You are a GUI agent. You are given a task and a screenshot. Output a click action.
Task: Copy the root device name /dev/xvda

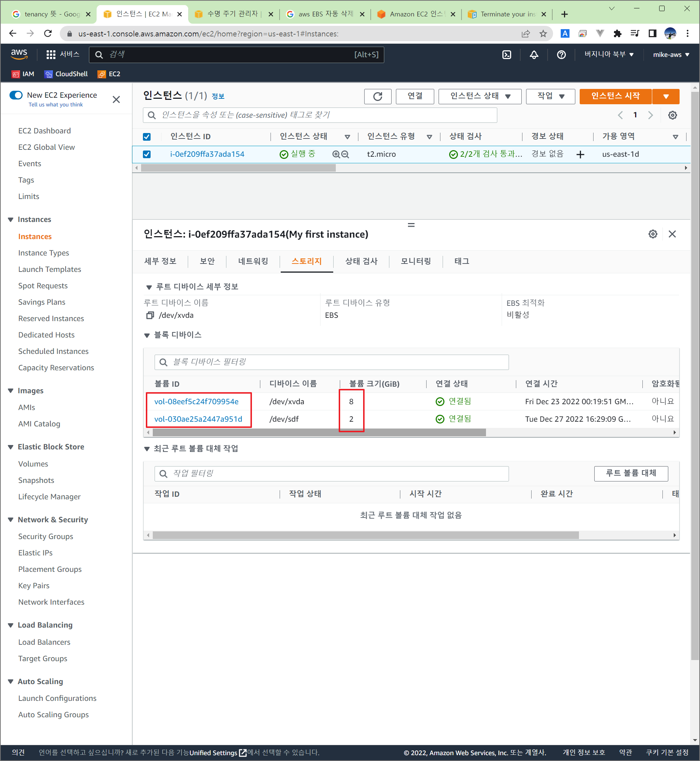click(x=150, y=315)
